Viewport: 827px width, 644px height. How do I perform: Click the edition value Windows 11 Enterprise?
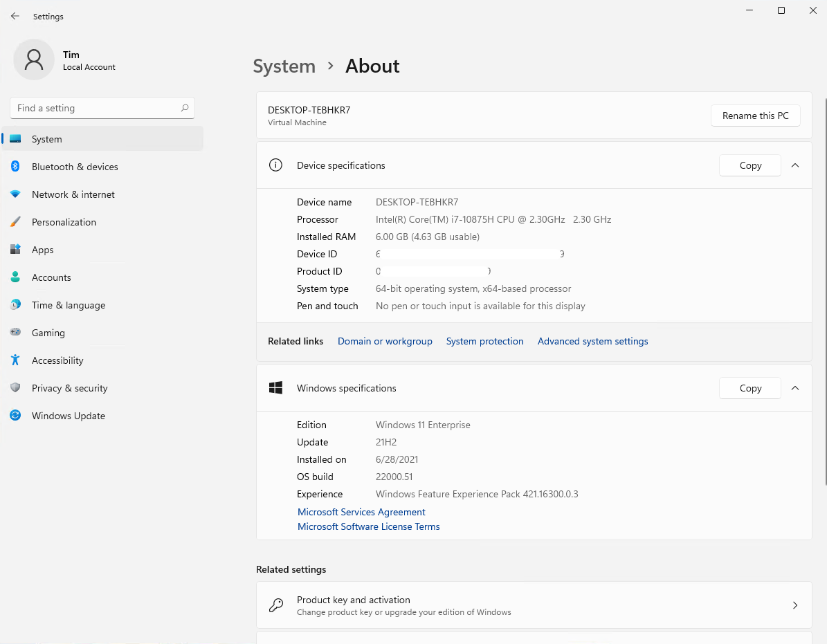422,425
